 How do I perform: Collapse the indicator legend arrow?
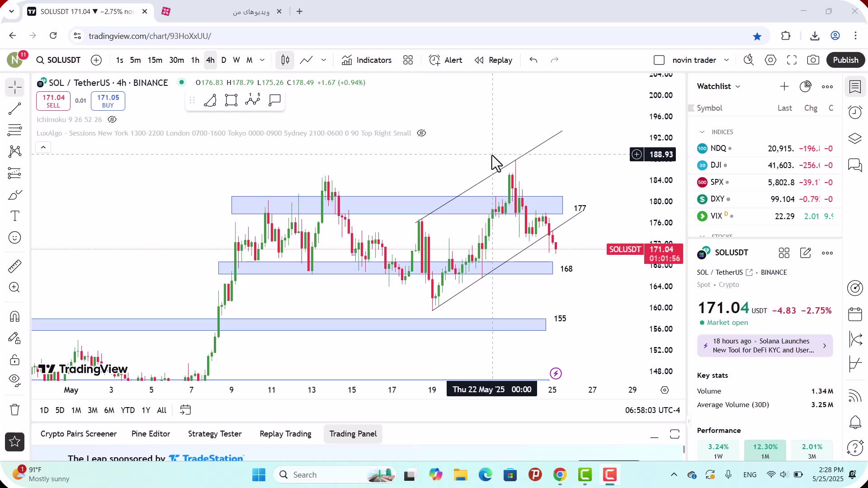tap(43, 147)
